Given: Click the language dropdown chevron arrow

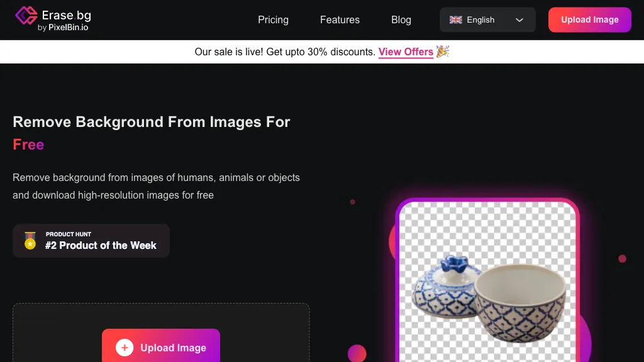Looking at the screenshot, I should [x=519, y=19].
